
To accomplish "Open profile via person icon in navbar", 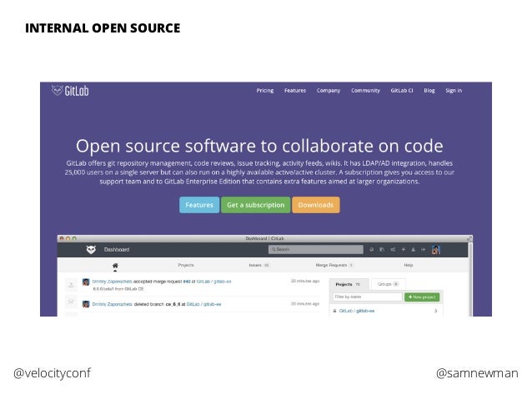I will (413, 250).
